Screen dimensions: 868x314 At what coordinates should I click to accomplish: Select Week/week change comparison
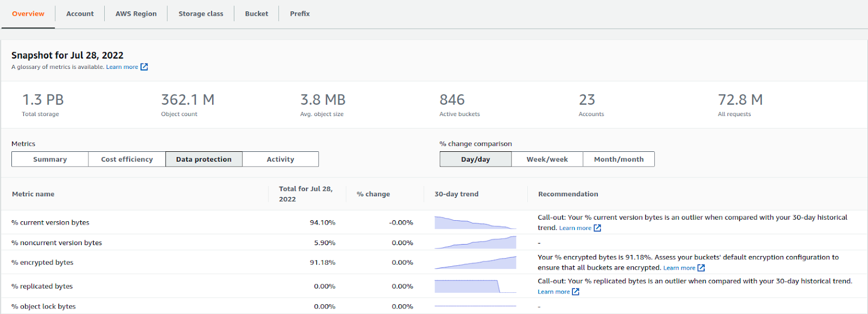547,159
